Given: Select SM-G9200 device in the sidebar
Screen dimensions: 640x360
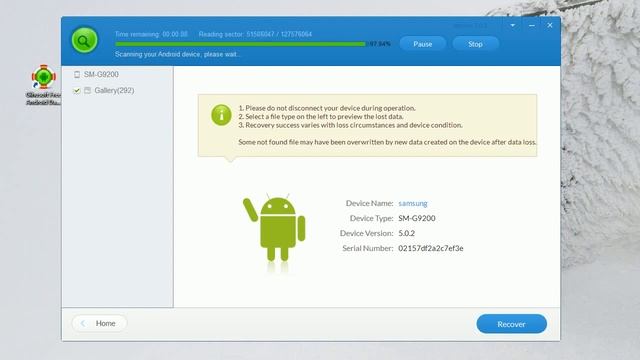Looking at the screenshot, I should tap(101, 74).
